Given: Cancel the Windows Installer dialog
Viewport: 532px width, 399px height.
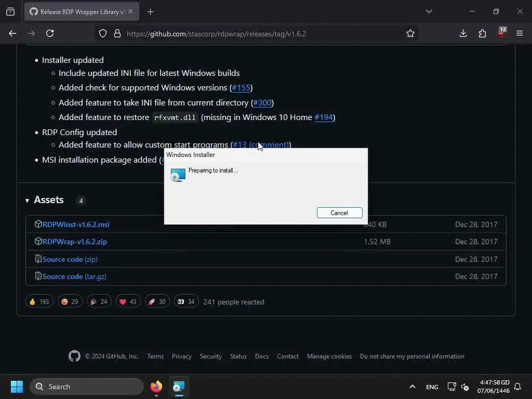Looking at the screenshot, I should (339, 212).
